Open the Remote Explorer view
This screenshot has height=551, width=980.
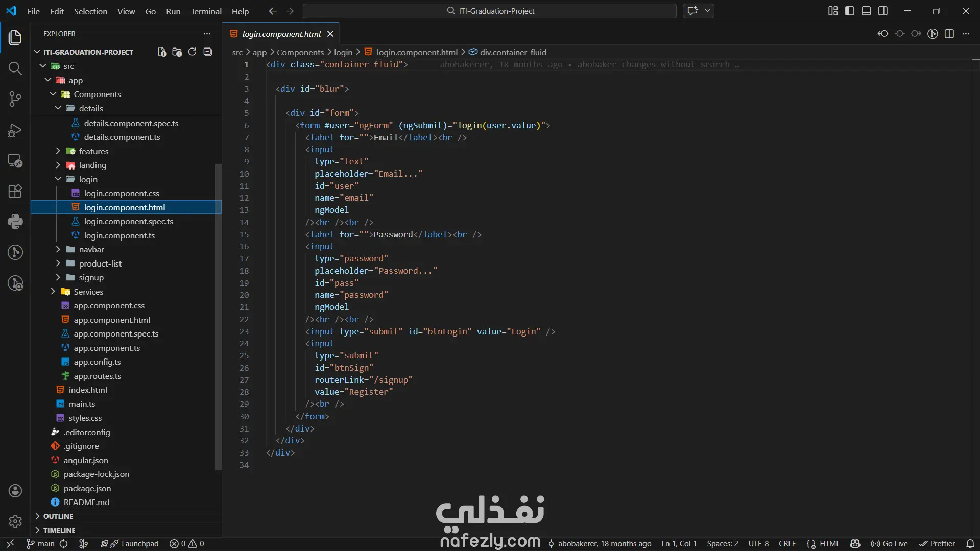15,161
